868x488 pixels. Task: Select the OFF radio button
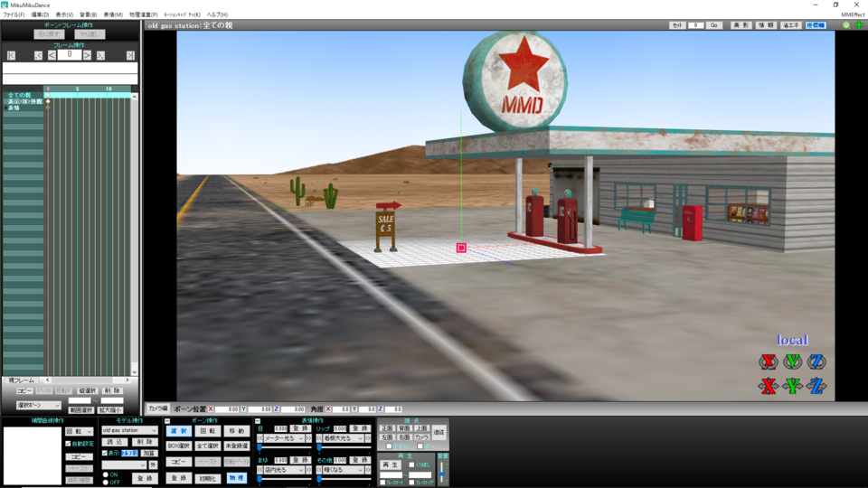(x=105, y=483)
